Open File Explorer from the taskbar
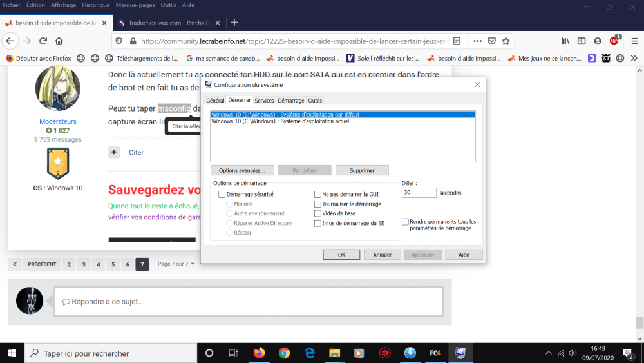Screen dimensions: 644x363 point(335,353)
